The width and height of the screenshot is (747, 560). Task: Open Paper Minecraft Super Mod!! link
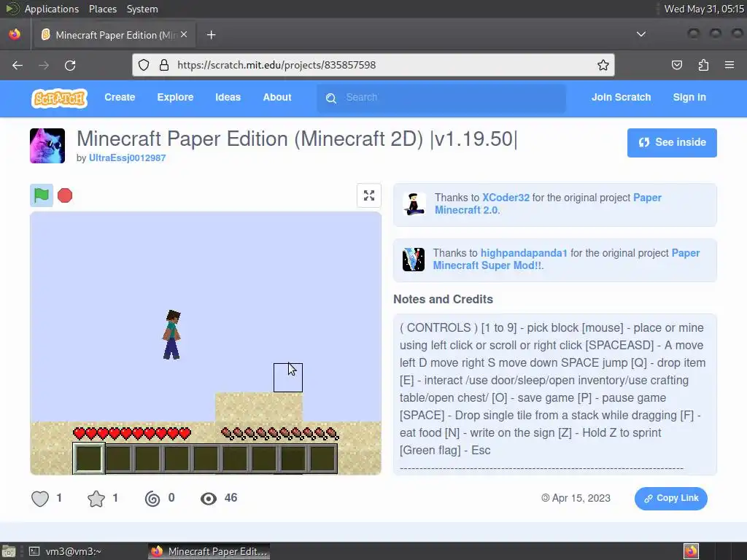click(x=566, y=259)
